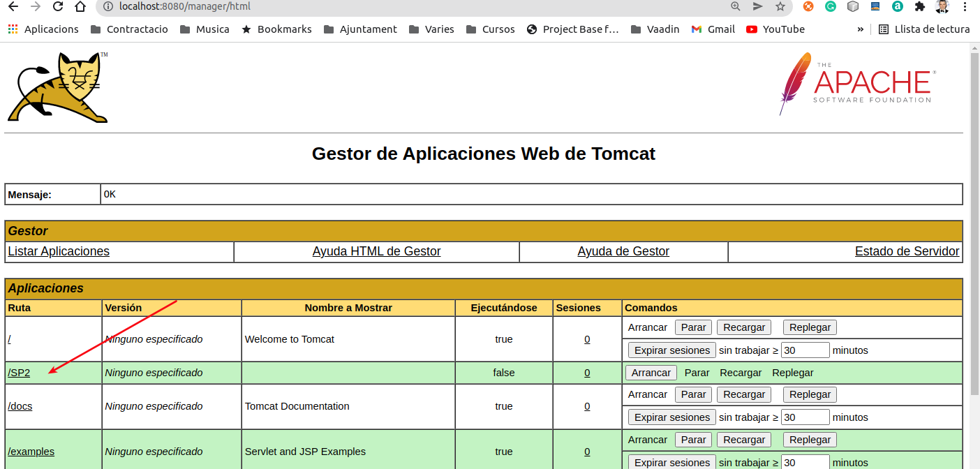Screen dimensions: 980x469
Task: Click sessions count 0 for /docs
Action: tap(587, 406)
